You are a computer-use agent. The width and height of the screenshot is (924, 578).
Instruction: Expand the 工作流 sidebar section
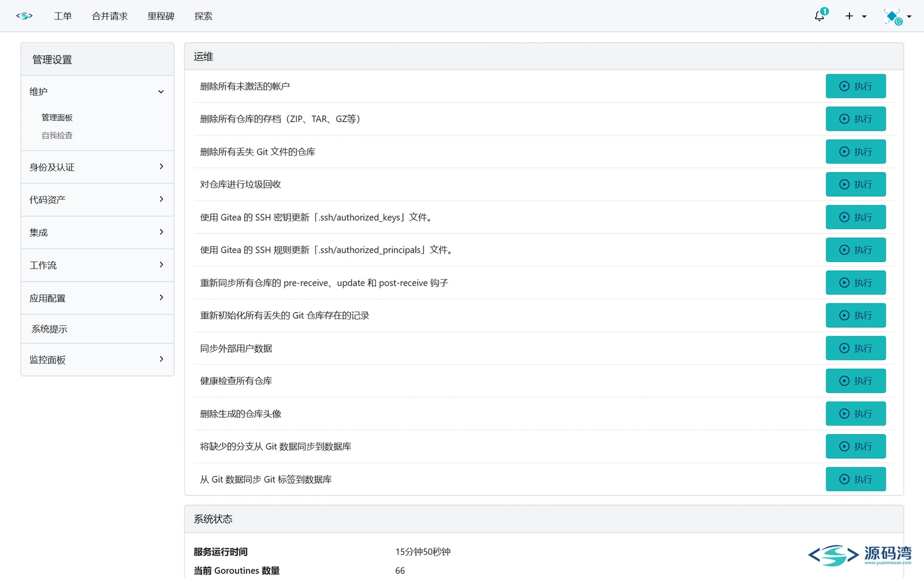click(x=97, y=265)
